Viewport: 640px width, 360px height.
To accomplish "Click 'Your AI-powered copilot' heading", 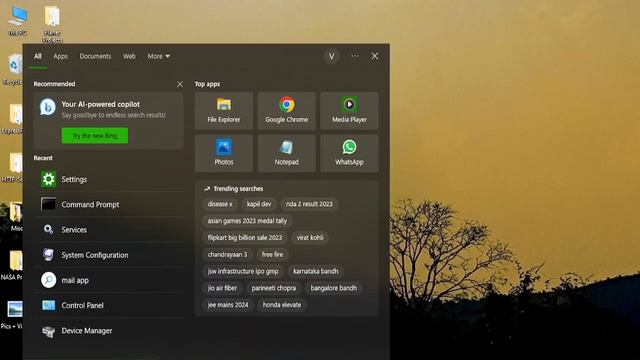I will [x=100, y=104].
